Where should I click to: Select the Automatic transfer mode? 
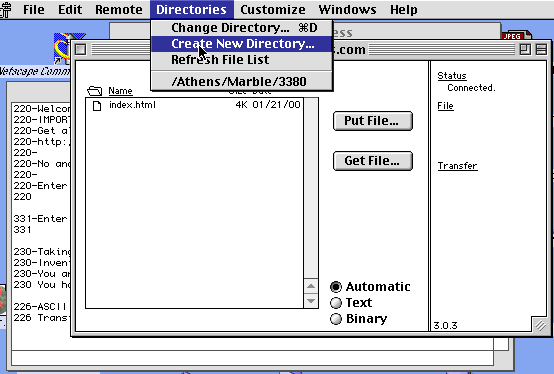370,286
